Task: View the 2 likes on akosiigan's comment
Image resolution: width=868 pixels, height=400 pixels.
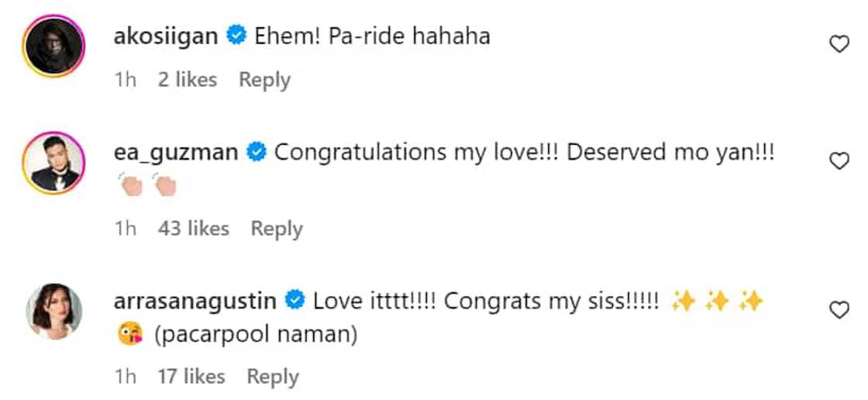Action: click(x=188, y=80)
